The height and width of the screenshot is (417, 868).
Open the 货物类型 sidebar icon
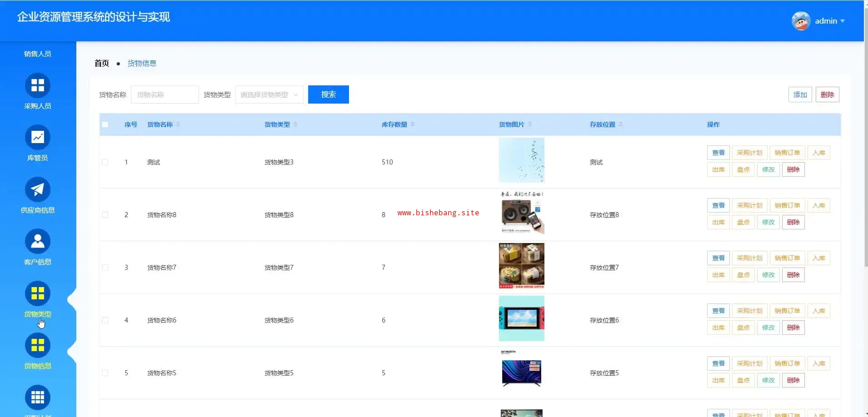[37, 293]
